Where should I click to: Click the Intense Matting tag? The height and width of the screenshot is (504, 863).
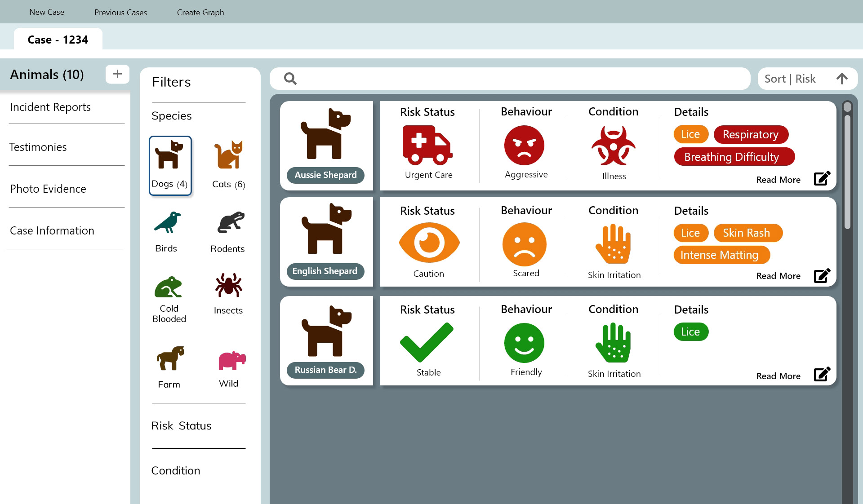722,255
